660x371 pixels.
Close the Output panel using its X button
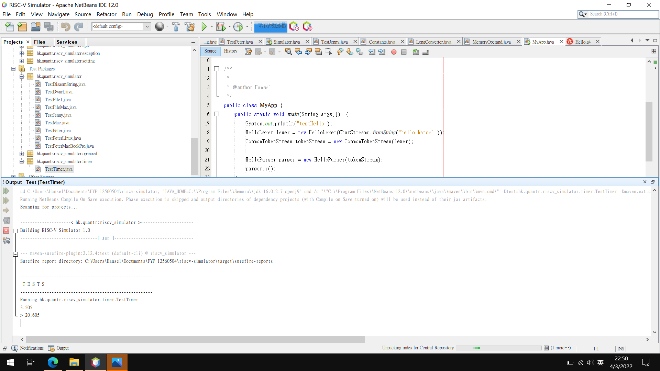[644, 182]
